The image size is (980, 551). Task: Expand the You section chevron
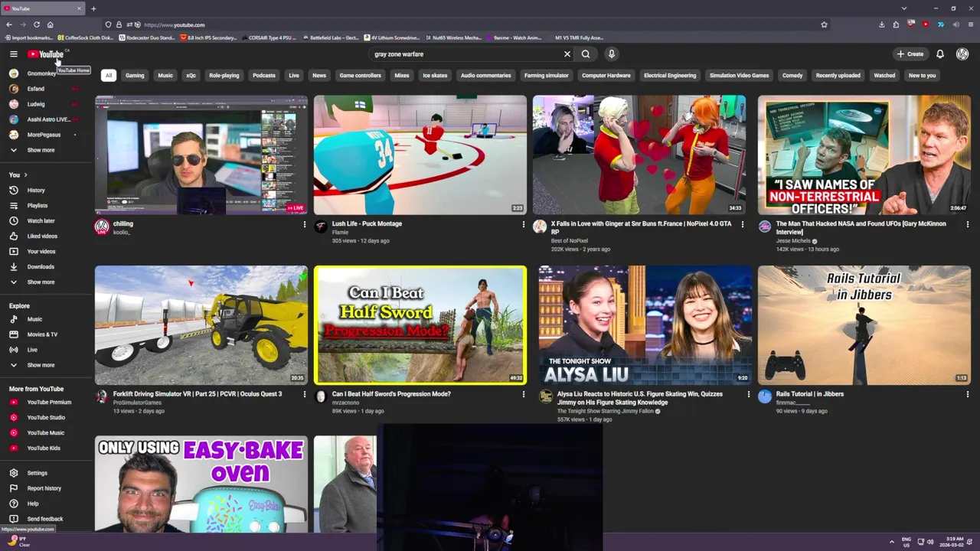pos(24,175)
